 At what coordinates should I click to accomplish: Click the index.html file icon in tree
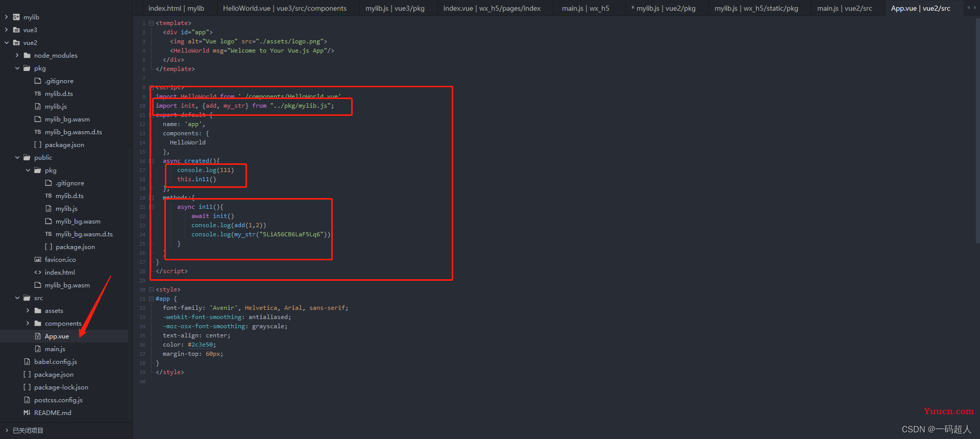[x=38, y=272]
